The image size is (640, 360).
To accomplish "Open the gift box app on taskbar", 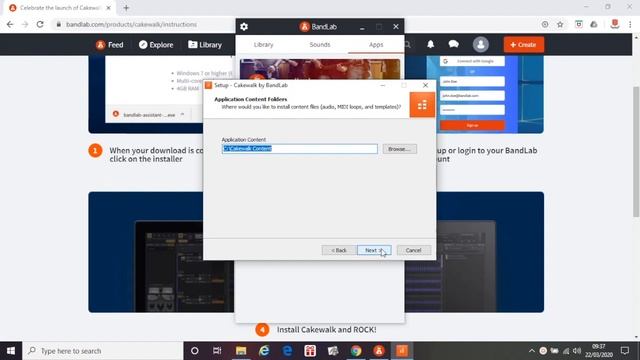I will pos(310,351).
